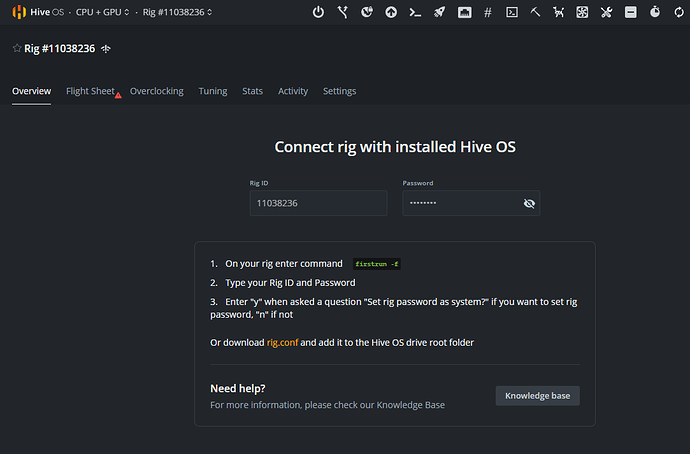Open the Settings tab
This screenshot has height=454, width=690.
coord(340,91)
